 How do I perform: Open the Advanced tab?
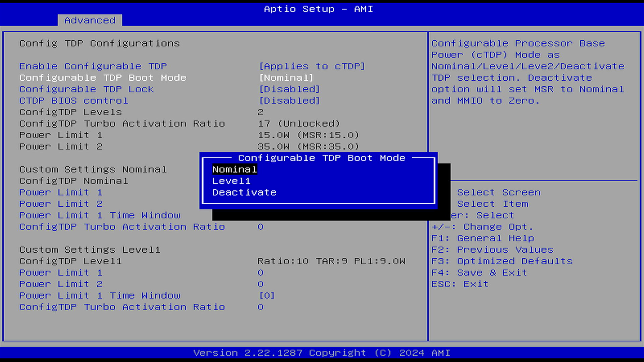coord(90,20)
